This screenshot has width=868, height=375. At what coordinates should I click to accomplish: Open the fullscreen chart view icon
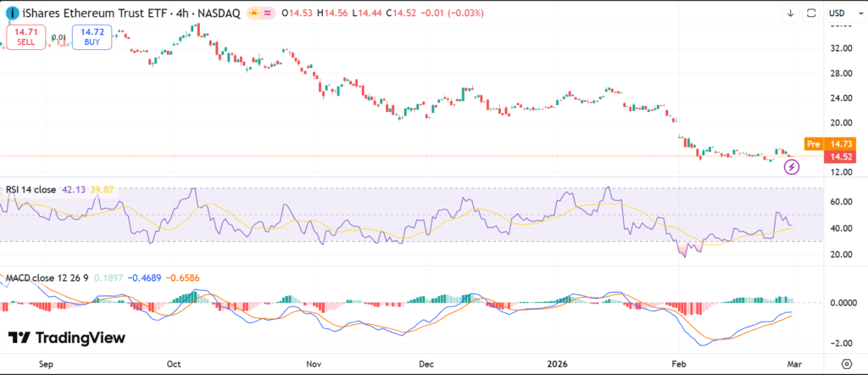point(811,13)
